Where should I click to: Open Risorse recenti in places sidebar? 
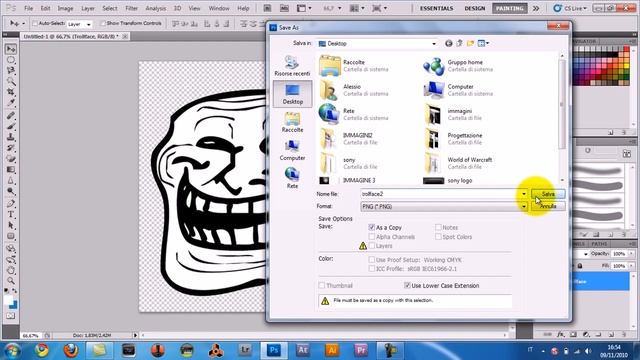coord(292,66)
